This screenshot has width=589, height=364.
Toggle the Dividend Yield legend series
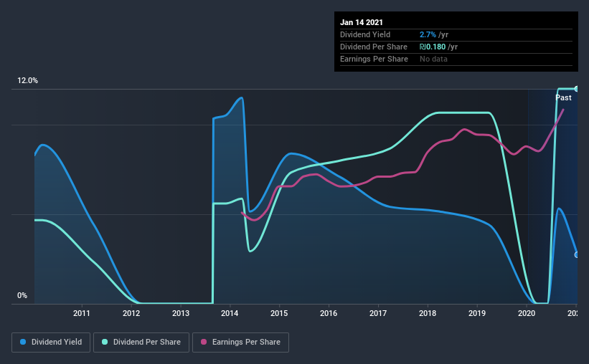point(51,343)
